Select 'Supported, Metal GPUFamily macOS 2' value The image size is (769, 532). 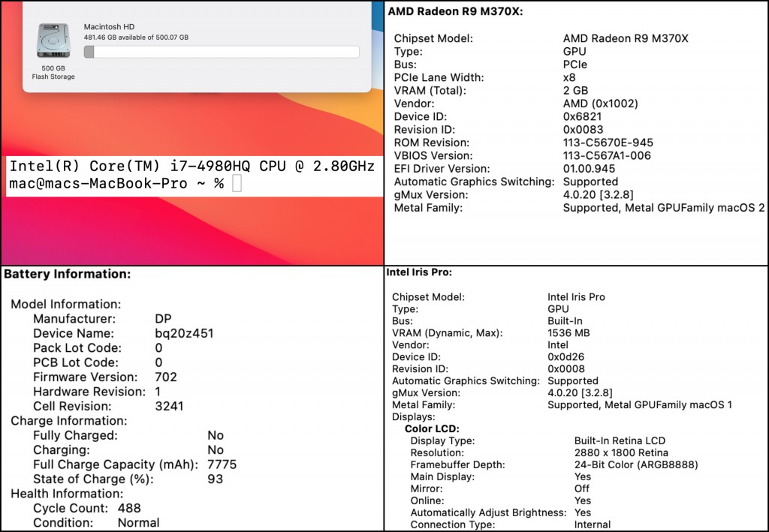pyautogui.click(x=664, y=208)
